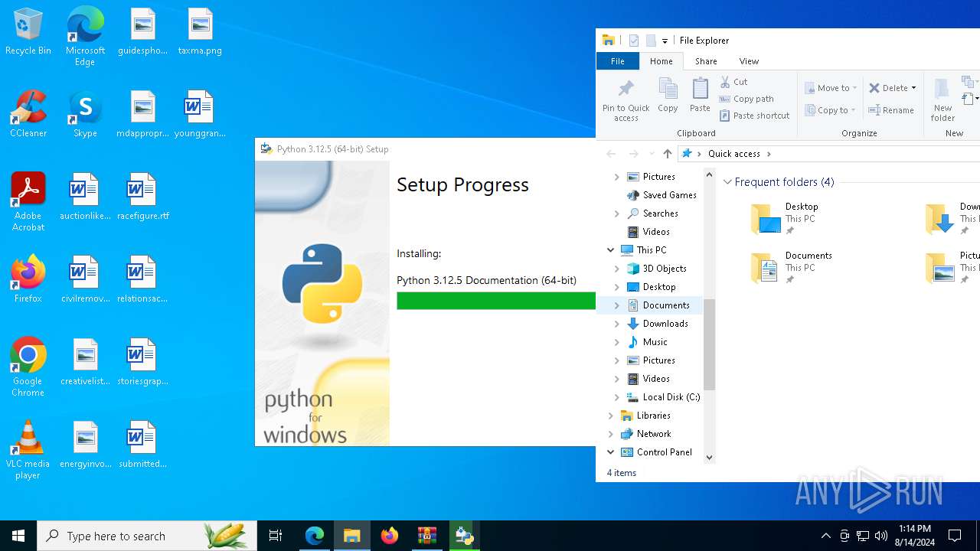Open the Copy to dropdown
Image resolution: width=980 pixels, height=551 pixels.
[831, 110]
